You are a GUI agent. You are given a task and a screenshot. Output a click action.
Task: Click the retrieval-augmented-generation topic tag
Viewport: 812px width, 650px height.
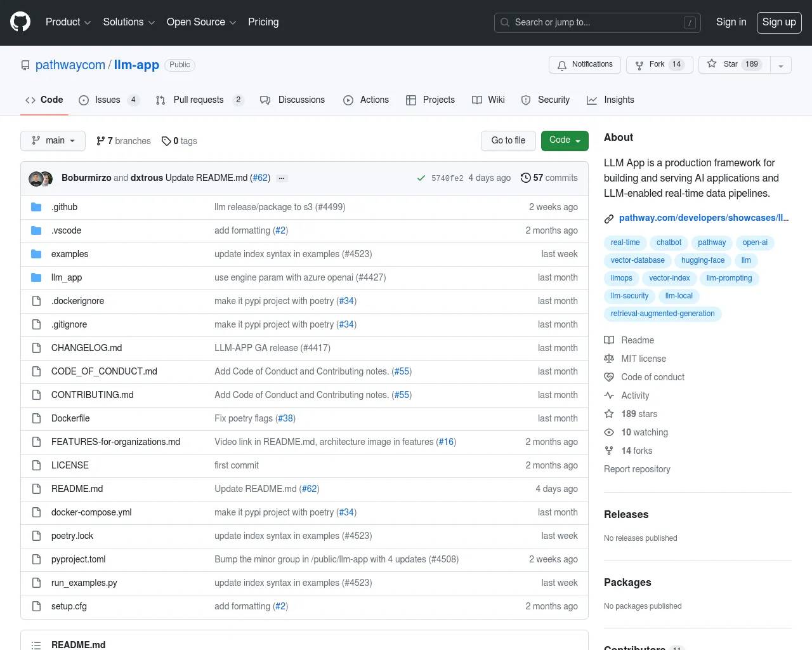point(662,314)
